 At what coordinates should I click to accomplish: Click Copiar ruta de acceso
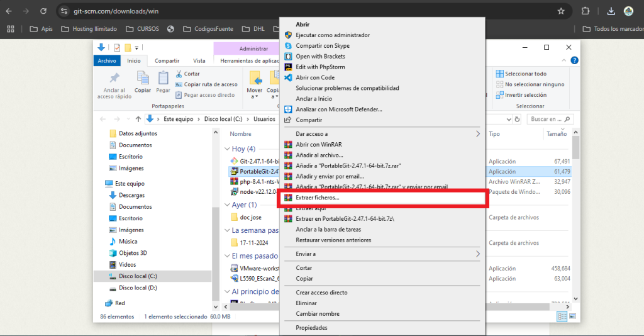206,84
